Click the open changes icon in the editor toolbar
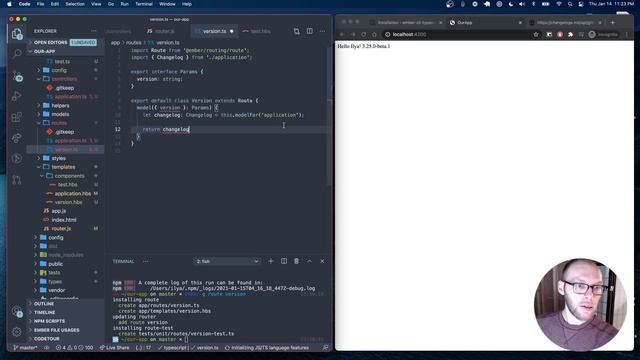The width and height of the screenshot is (640, 360). [297, 31]
